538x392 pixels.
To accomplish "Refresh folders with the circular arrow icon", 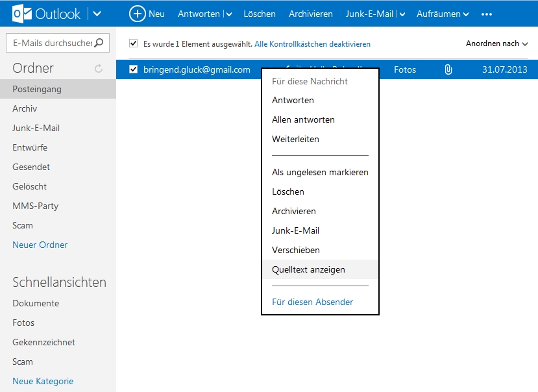I will point(99,69).
